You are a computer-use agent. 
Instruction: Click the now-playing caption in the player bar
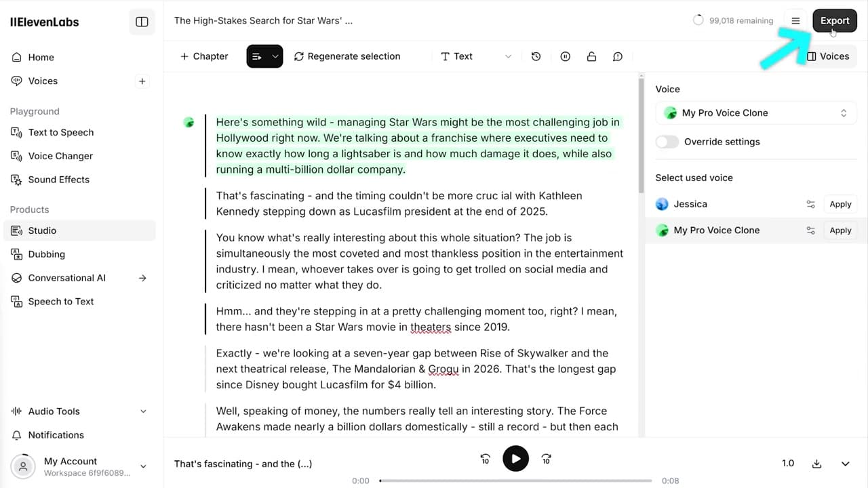click(x=243, y=464)
